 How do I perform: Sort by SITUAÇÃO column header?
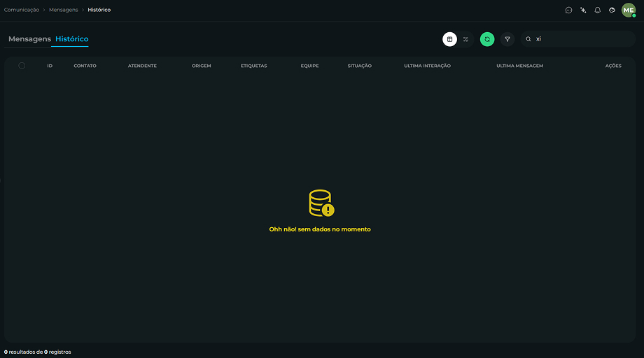click(x=359, y=66)
